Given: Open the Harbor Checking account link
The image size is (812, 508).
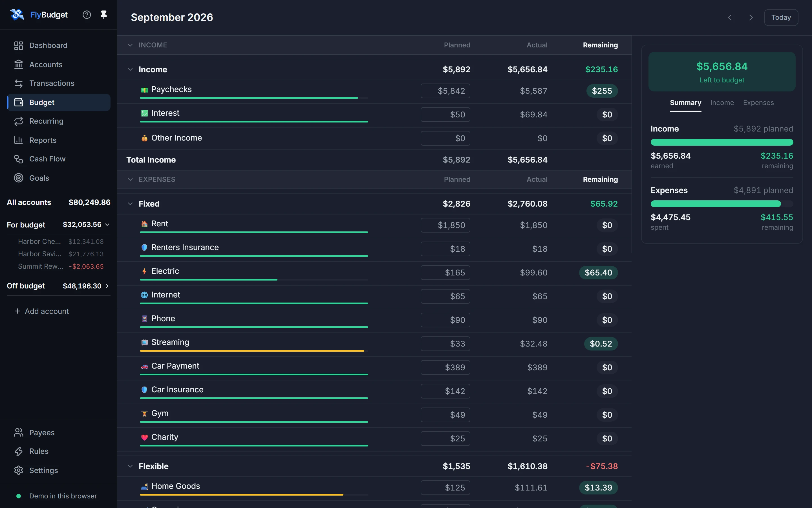Looking at the screenshot, I should pos(61,242).
